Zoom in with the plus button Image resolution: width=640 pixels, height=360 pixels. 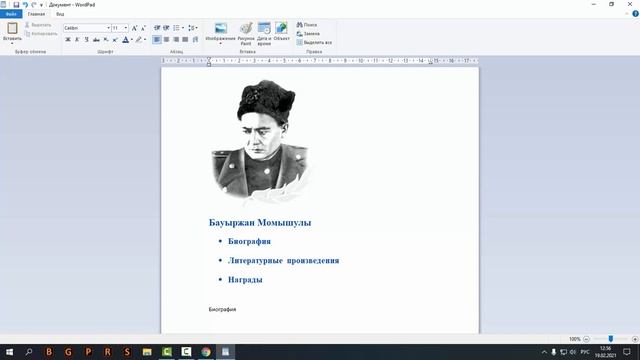pos(635,339)
